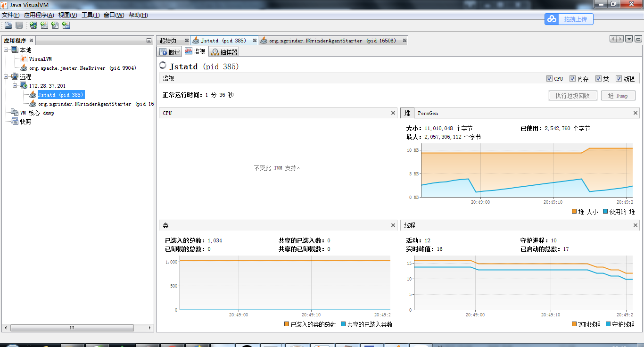Click the 堆 Dump button
Viewport: 644px width, 347px height.
pyautogui.click(x=619, y=96)
